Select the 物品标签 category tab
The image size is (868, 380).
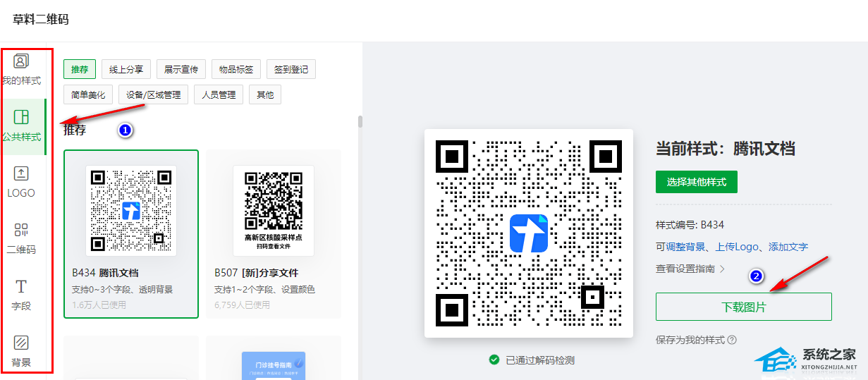pyautogui.click(x=236, y=69)
